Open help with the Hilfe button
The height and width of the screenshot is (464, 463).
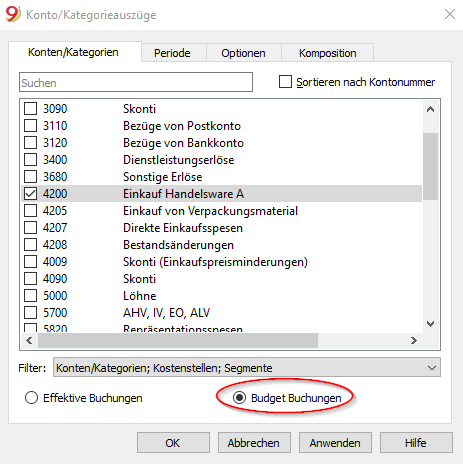(416, 443)
